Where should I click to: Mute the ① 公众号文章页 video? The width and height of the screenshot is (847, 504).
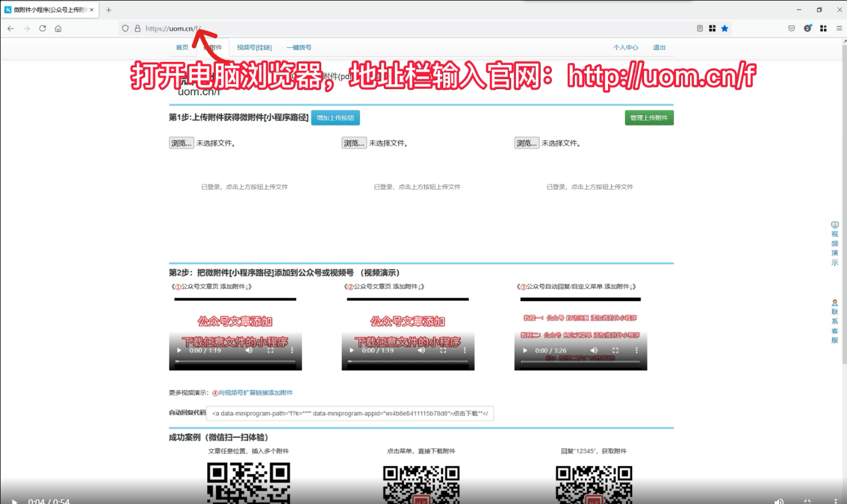(x=249, y=351)
